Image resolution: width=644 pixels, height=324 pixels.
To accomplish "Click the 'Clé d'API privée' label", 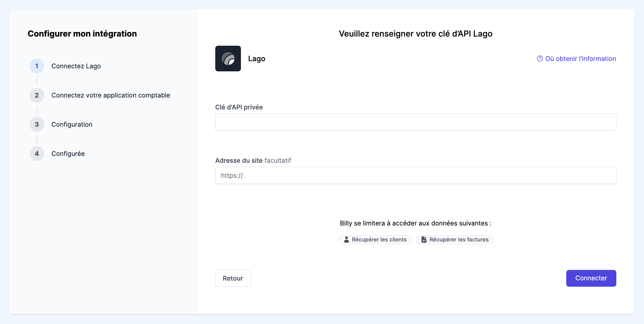I will tap(239, 107).
